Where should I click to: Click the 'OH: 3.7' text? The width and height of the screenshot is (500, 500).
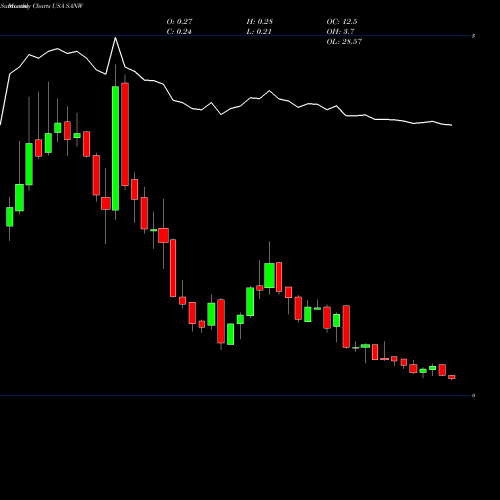(340, 32)
